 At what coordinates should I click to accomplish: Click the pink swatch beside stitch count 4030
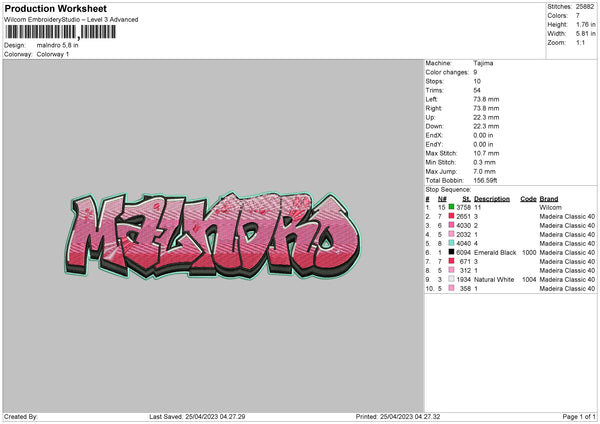pyautogui.click(x=451, y=225)
